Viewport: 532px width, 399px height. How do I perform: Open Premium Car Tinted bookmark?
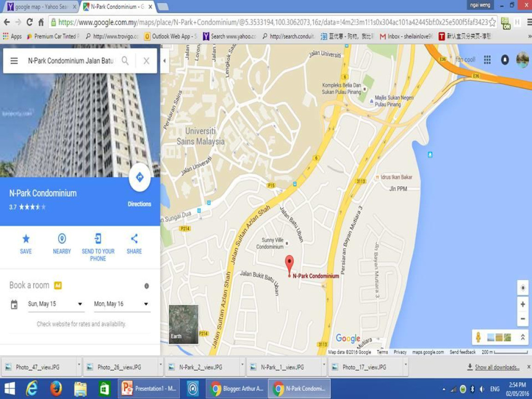(x=53, y=36)
